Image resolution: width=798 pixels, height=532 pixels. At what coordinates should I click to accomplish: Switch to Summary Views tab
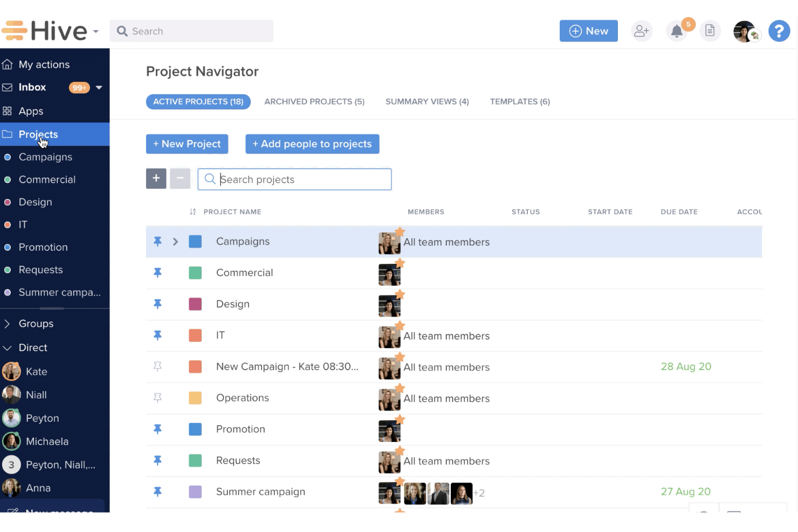tap(427, 101)
